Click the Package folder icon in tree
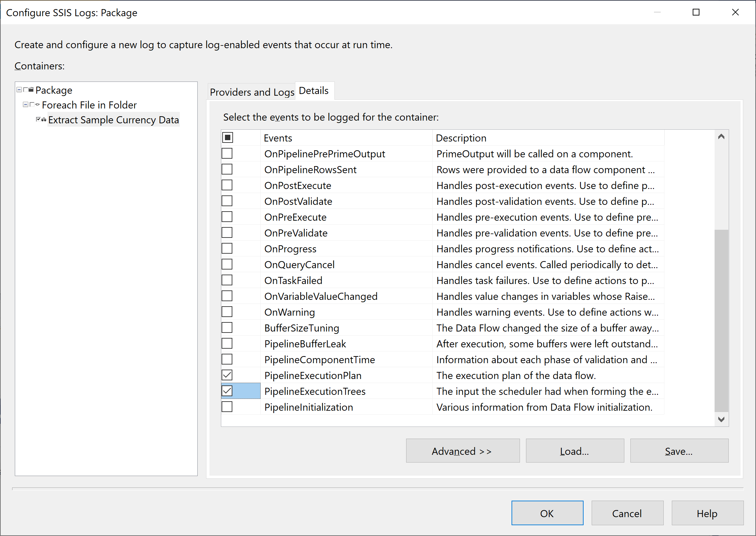Image resolution: width=756 pixels, height=536 pixels. point(31,90)
